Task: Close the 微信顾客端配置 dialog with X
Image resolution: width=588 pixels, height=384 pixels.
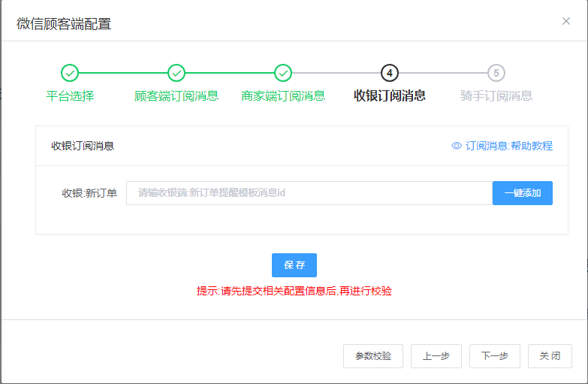Action: tap(566, 21)
